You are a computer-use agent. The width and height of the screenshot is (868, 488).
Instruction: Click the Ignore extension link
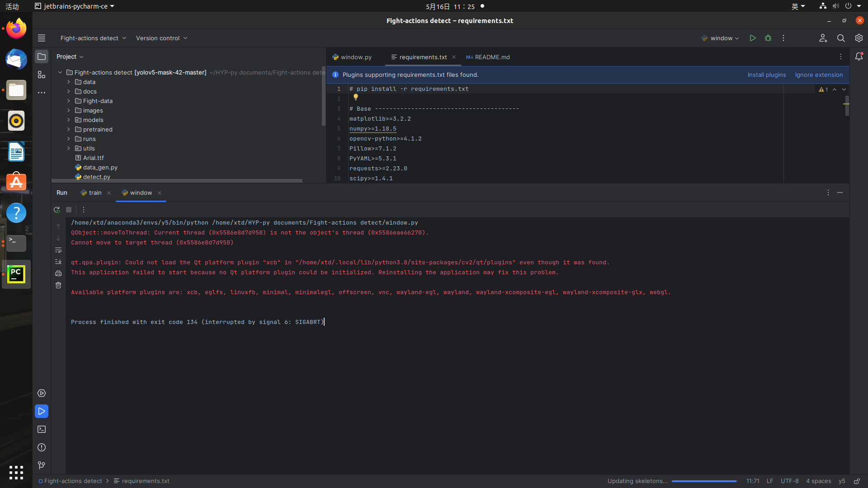819,75
